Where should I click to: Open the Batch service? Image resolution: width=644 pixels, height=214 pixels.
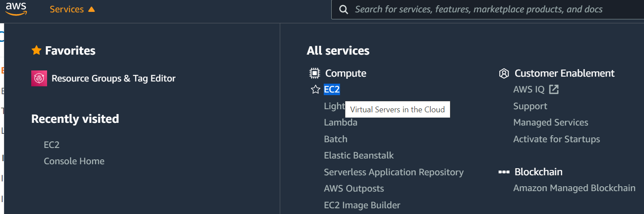(336, 139)
